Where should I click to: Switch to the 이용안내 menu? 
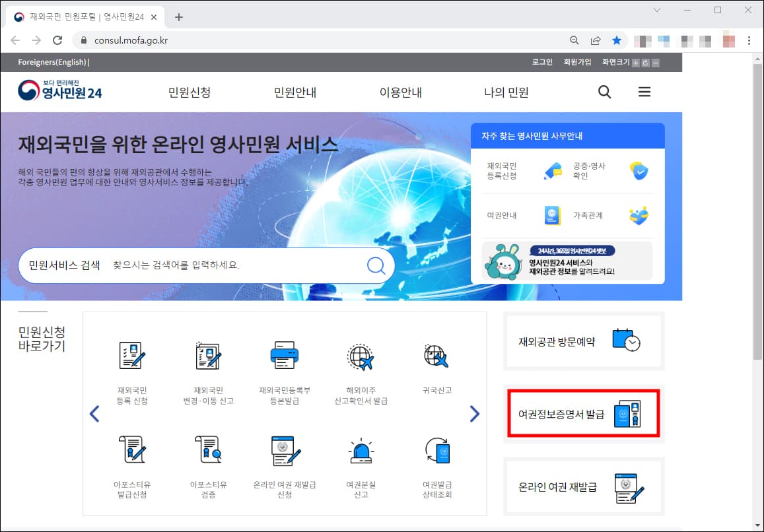(400, 92)
